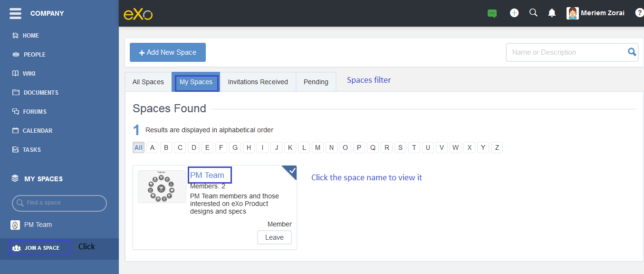Filter spaces by letter P
644x274 pixels.
click(359, 147)
